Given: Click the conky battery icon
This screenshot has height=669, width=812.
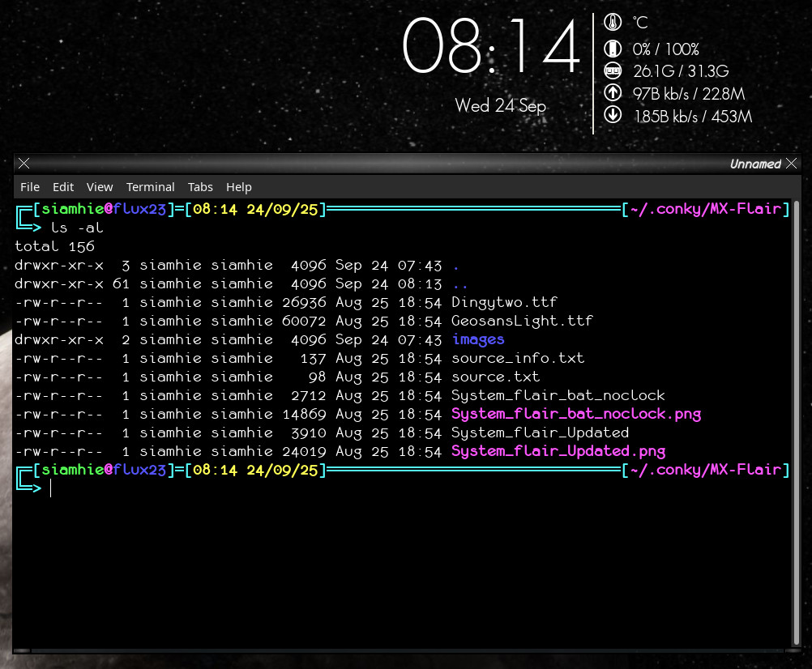Looking at the screenshot, I should click(x=613, y=49).
